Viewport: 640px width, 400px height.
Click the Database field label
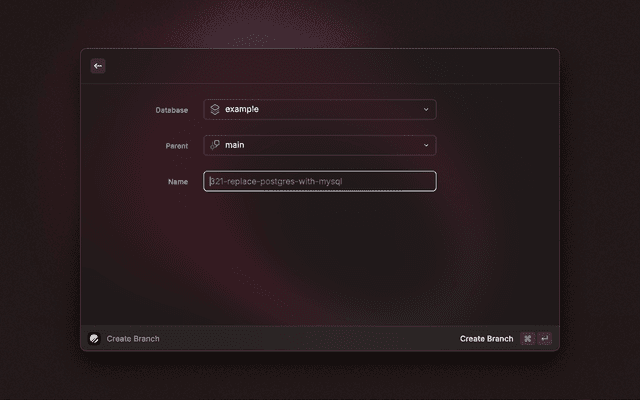pos(171,110)
